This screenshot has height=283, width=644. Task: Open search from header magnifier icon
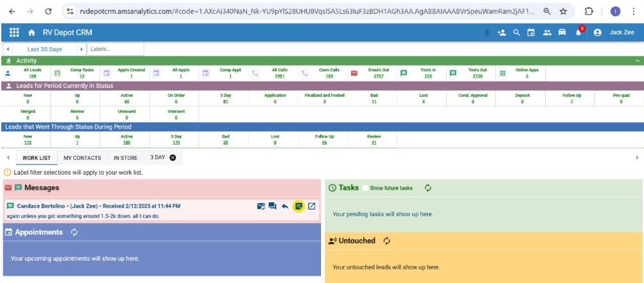[x=516, y=33]
